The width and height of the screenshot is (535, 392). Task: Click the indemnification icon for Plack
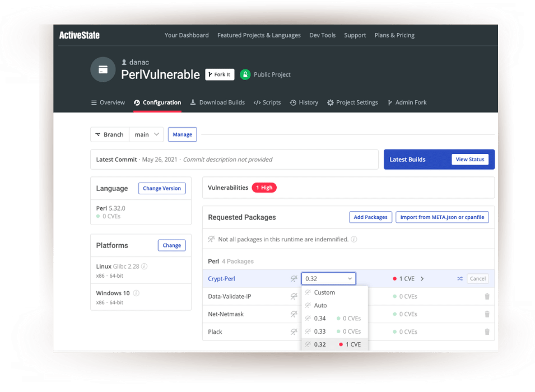tap(294, 332)
